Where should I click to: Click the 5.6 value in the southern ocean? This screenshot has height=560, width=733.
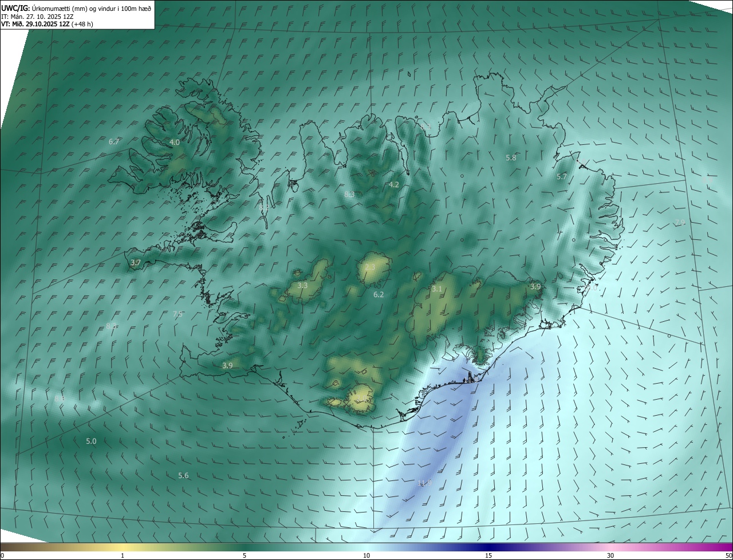point(183,475)
